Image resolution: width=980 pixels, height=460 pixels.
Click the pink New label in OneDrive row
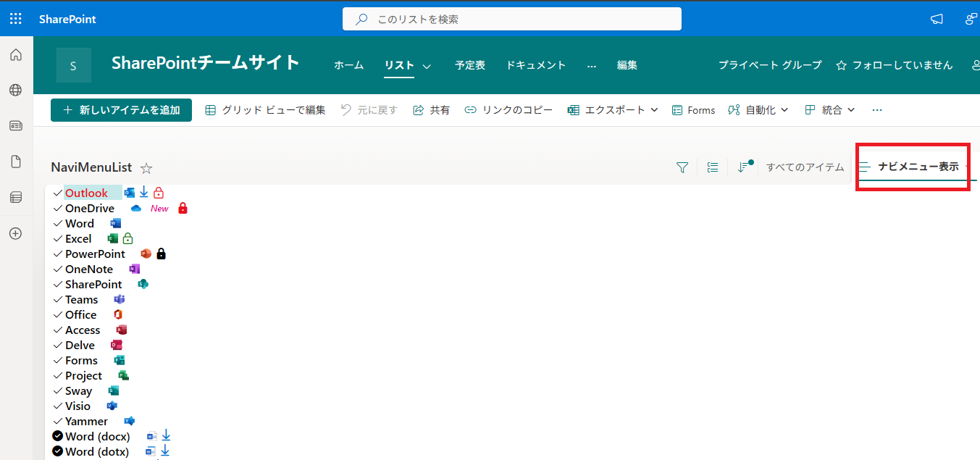point(159,209)
